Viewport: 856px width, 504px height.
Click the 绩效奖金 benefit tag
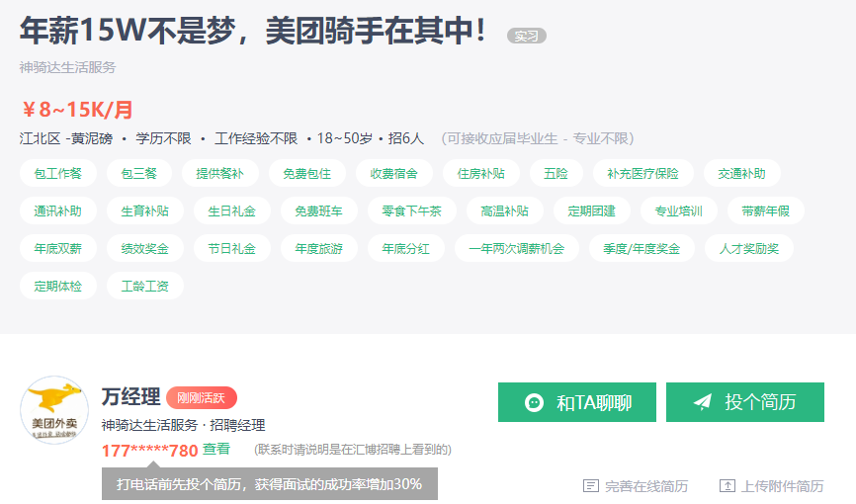coord(145,248)
